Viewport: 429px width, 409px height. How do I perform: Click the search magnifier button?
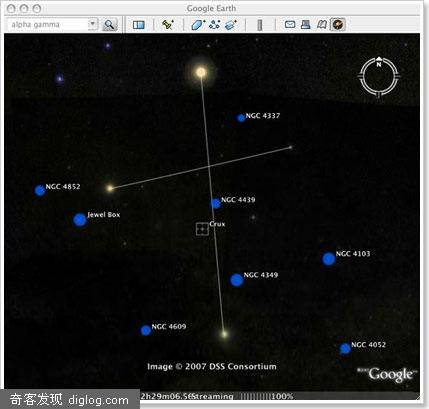pos(110,24)
